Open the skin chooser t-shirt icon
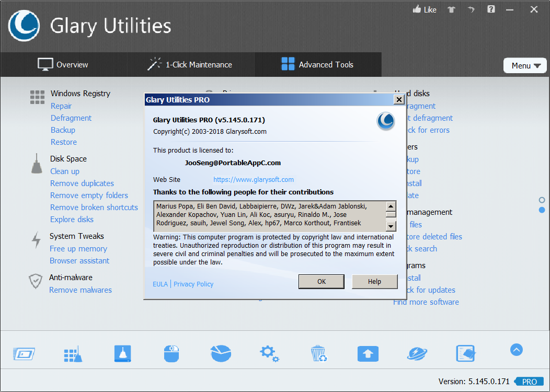 (451, 9)
